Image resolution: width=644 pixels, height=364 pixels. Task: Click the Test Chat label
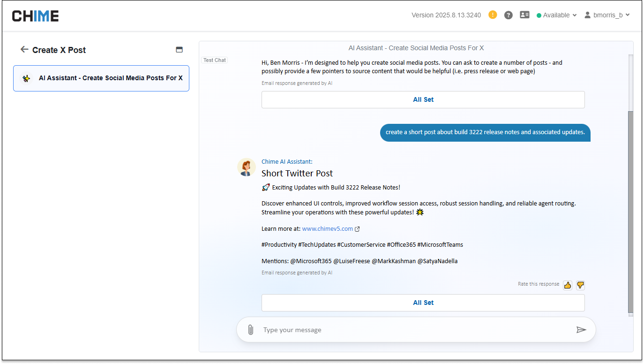pos(214,60)
